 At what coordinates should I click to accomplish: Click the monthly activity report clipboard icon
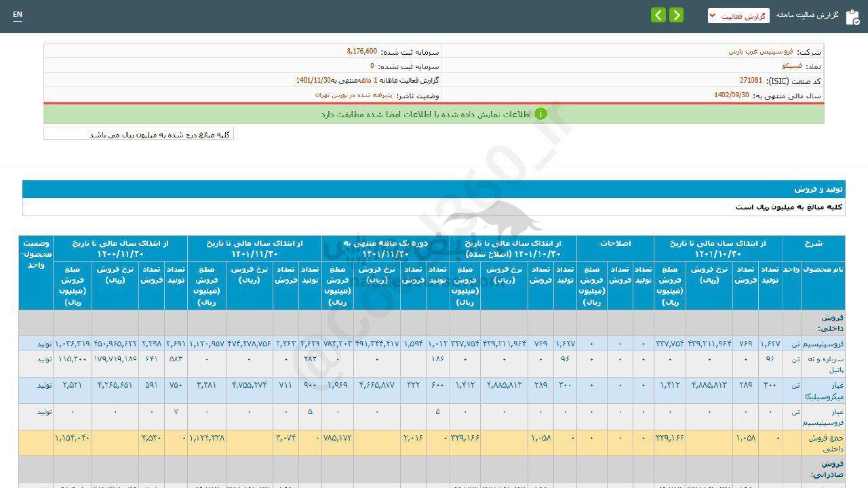coord(852,17)
